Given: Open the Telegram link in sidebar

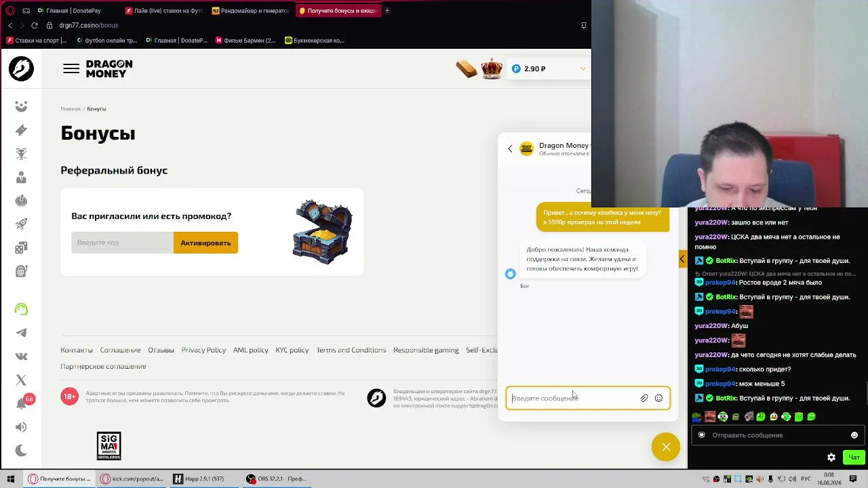Looking at the screenshot, I should click(21, 333).
